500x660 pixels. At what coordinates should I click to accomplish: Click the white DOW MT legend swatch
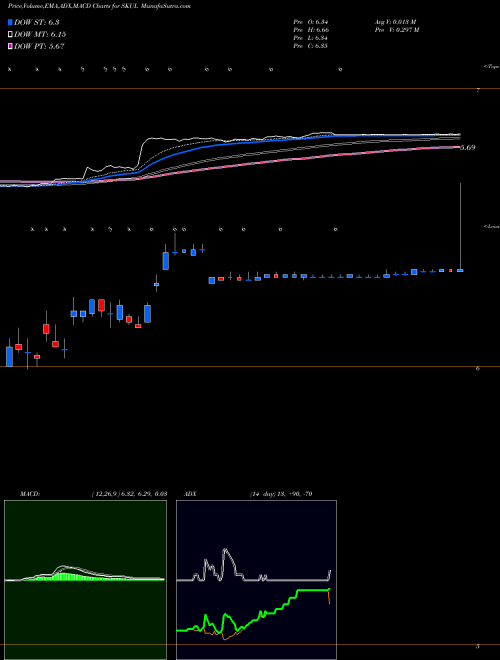[x=10, y=34]
